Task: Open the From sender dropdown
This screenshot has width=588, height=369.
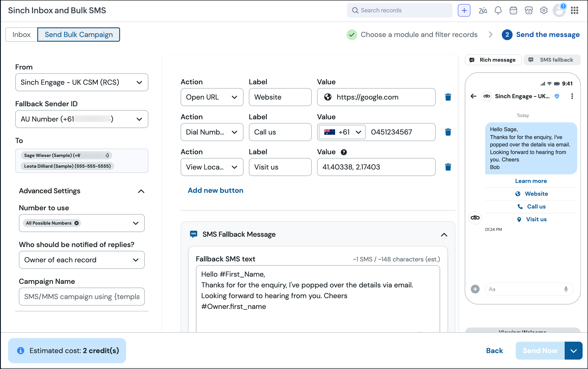Action: coord(81,82)
